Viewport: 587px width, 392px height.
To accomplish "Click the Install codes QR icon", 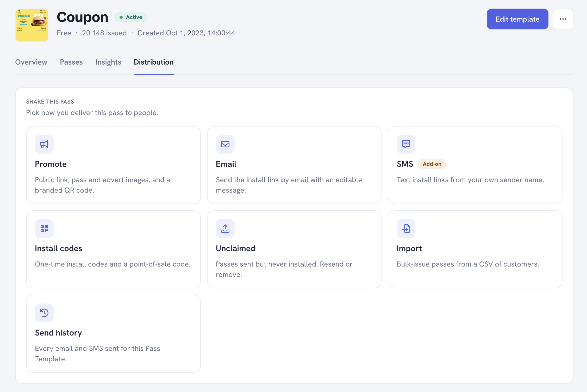I will coord(44,229).
